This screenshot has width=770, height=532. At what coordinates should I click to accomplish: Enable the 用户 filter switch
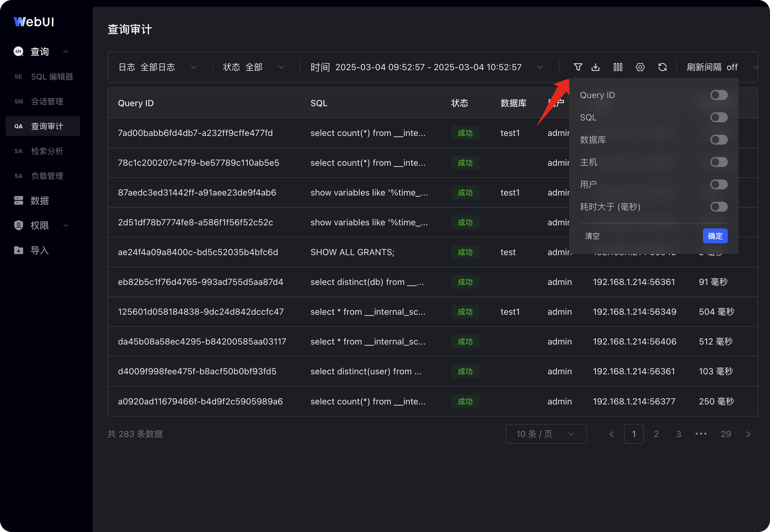719,184
